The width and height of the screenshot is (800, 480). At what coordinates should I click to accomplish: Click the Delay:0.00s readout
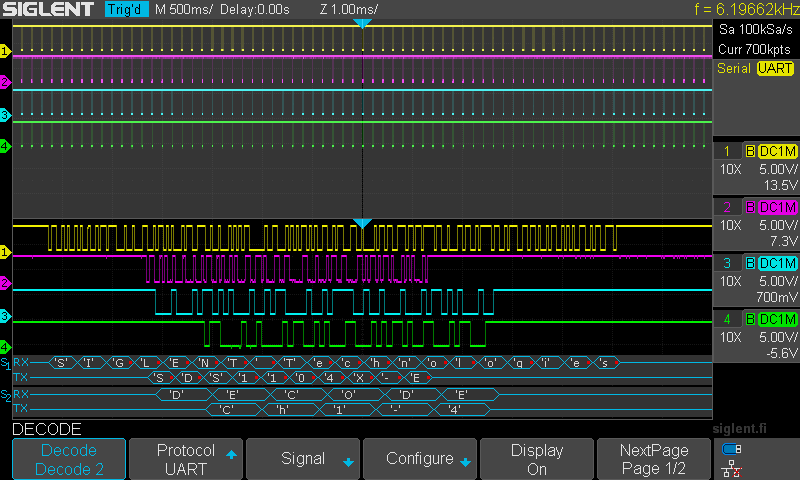[255, 9]
